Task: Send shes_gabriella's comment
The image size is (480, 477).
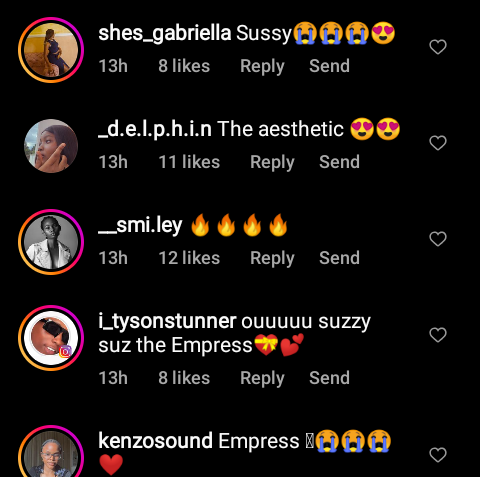Action: (x=329, y=66)
